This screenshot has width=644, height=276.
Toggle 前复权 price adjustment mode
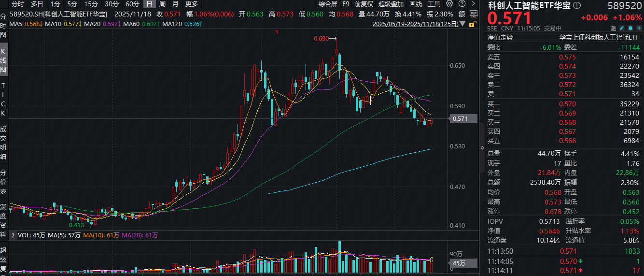tap(364, 4)
